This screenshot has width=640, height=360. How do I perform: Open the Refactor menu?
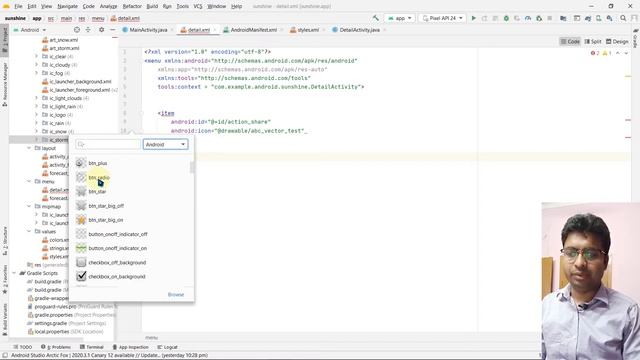tap(132, 6)
